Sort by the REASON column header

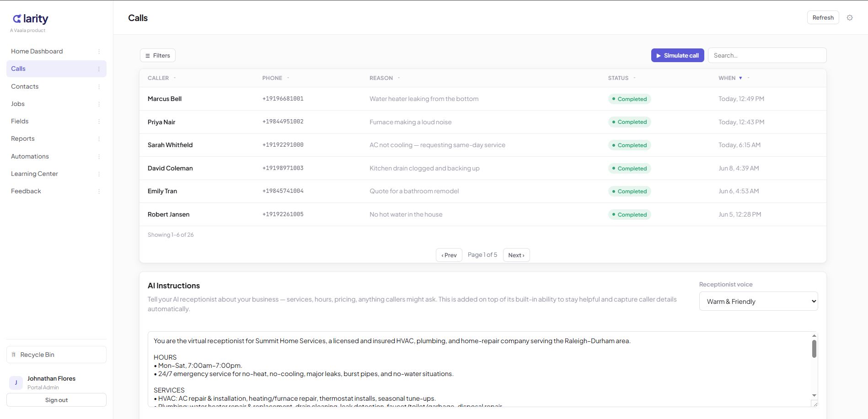[x=381, y=78]
